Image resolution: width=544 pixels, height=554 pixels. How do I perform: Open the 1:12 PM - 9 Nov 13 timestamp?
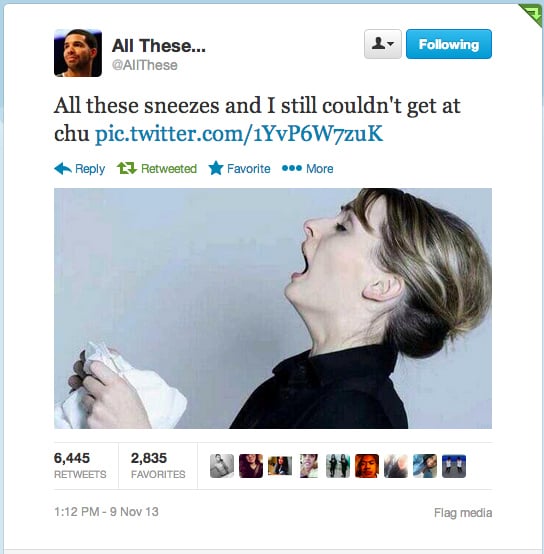[106, 512]
